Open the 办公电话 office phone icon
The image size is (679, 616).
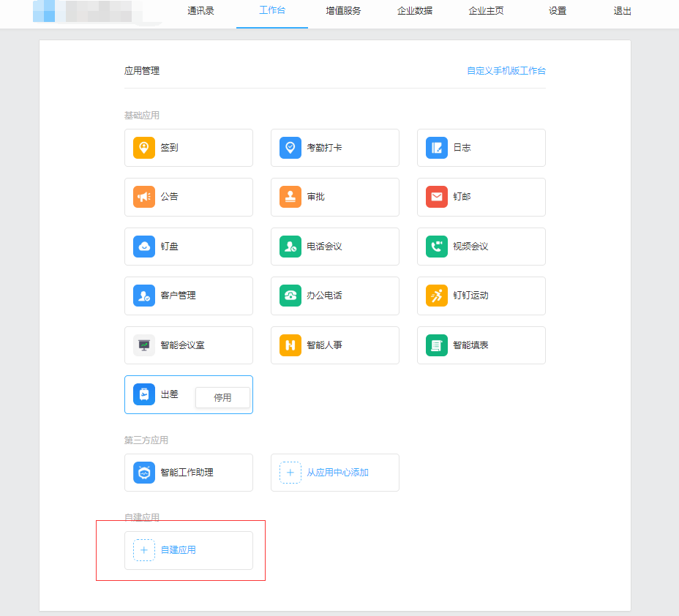[290, 296]
